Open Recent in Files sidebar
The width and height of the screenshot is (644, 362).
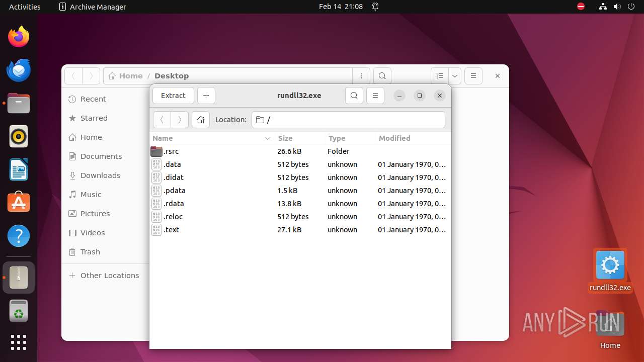tap(106, 99)
